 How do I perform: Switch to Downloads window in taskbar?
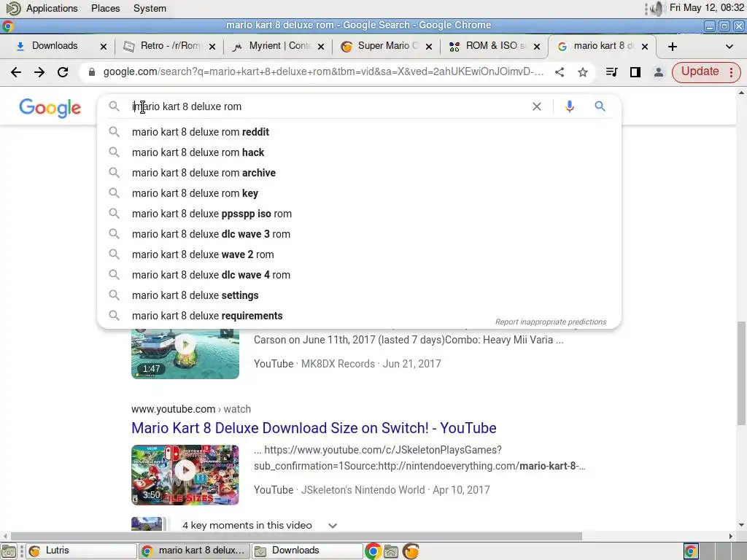click(307, 551)
